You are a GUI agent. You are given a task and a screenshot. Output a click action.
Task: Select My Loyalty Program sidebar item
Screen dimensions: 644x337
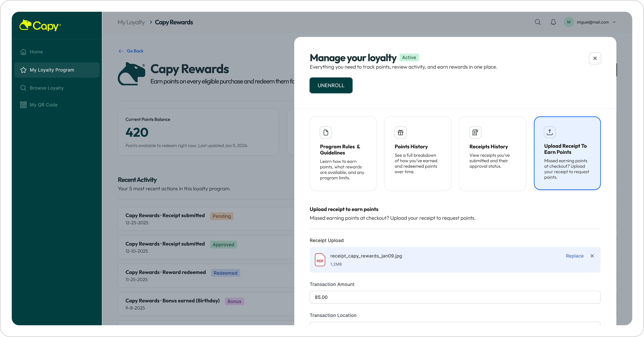[52, 70]
